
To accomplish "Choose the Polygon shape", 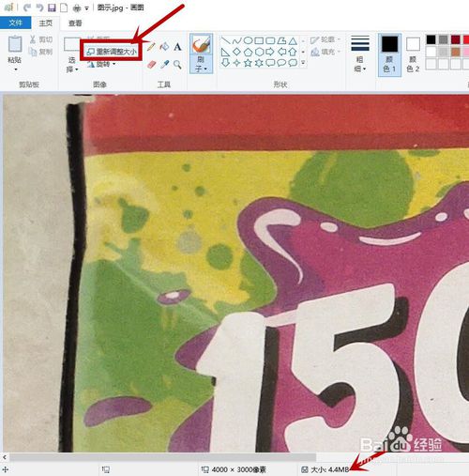I will point(281,40).
